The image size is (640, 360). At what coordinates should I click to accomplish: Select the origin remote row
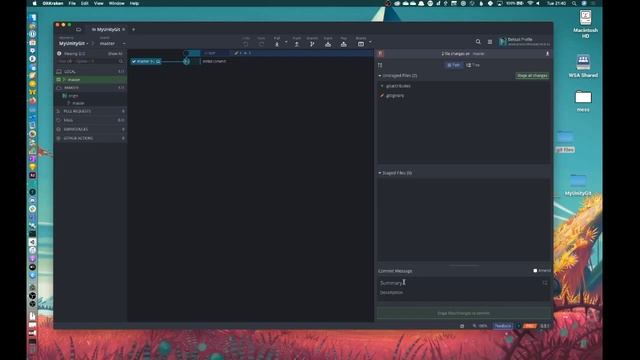tap(91, 96)
